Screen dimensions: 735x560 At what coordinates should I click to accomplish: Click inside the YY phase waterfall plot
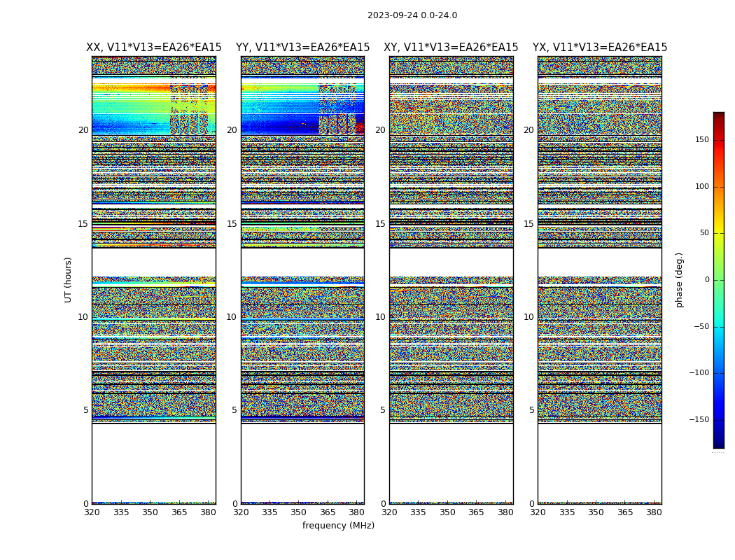[302, 280]
